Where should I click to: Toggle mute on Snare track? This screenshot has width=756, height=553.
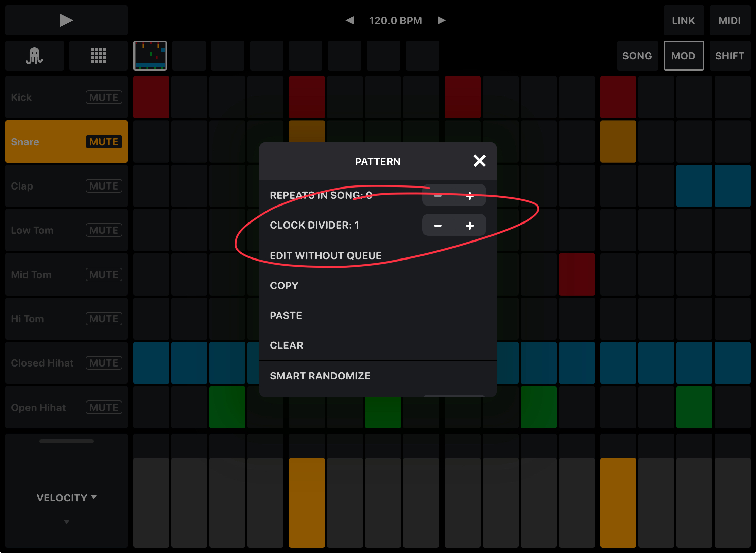(104, 142)
